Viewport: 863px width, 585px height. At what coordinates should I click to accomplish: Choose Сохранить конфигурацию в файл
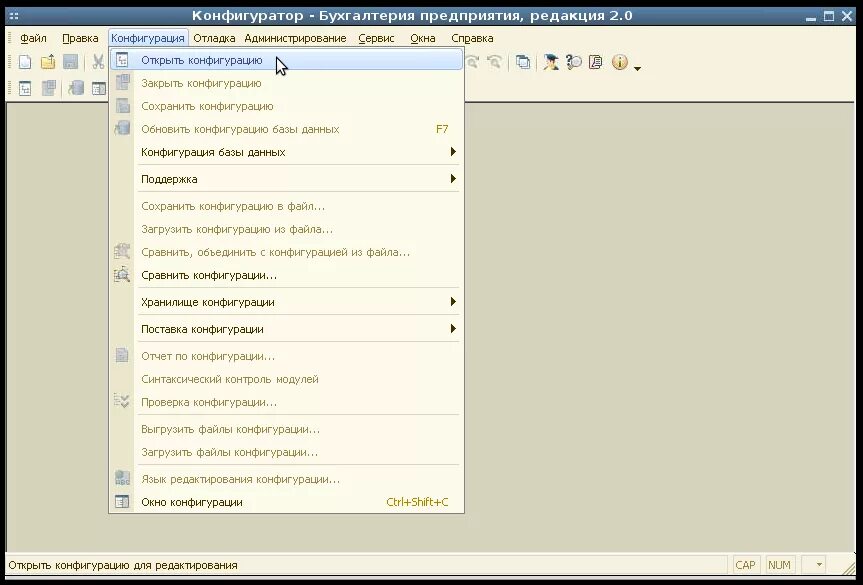[x=286, y=206]
